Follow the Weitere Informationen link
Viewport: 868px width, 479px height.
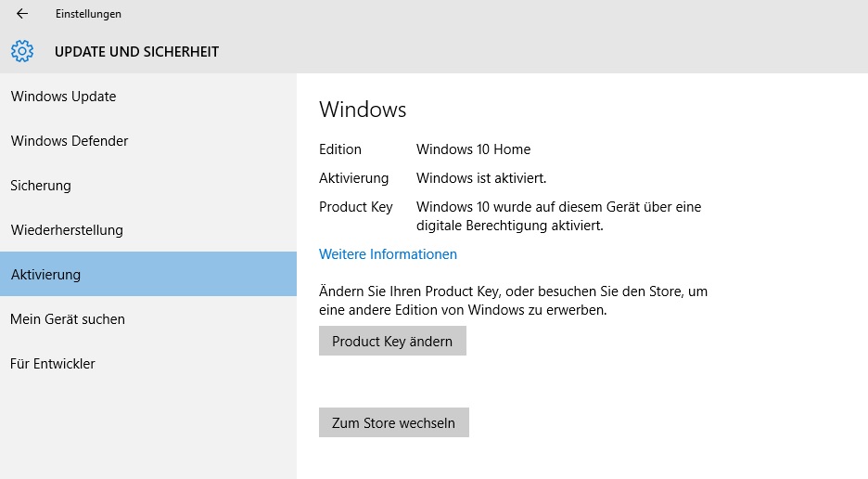pyautogui.click(x=388, y=254)
